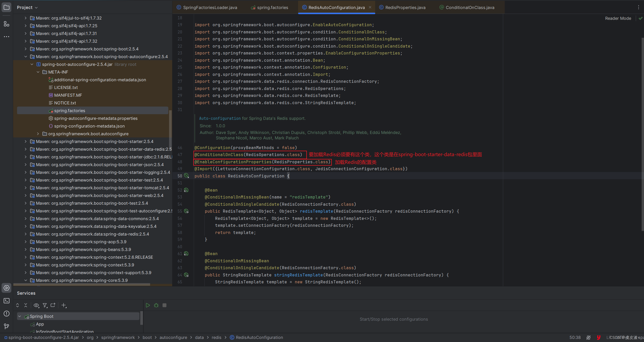Click RedisProperties.class reference on line 48
The height and width of the screenshot is (342, 644).
coord(301,162)
